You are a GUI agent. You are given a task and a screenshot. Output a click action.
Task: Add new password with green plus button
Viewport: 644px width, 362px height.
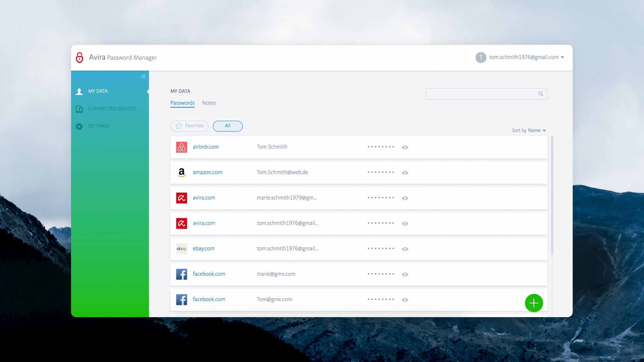pyautogui.click(x=534, y=303)
